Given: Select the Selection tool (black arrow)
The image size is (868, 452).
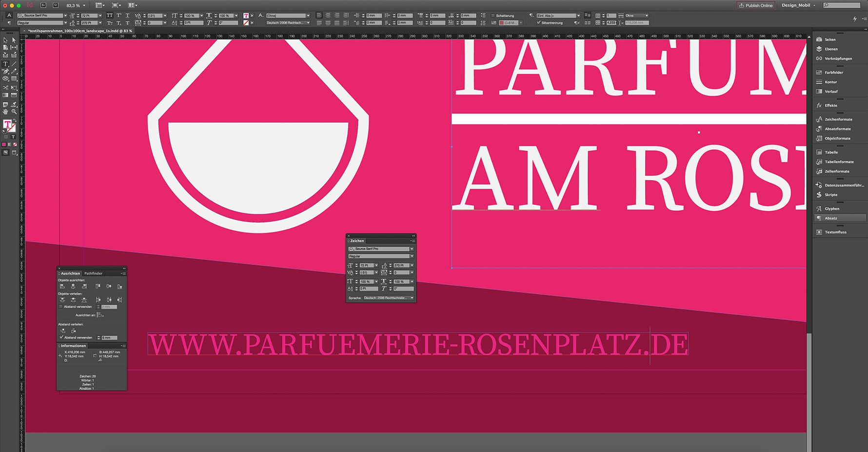Looking at the screenshot, I should tap(5, 40).
